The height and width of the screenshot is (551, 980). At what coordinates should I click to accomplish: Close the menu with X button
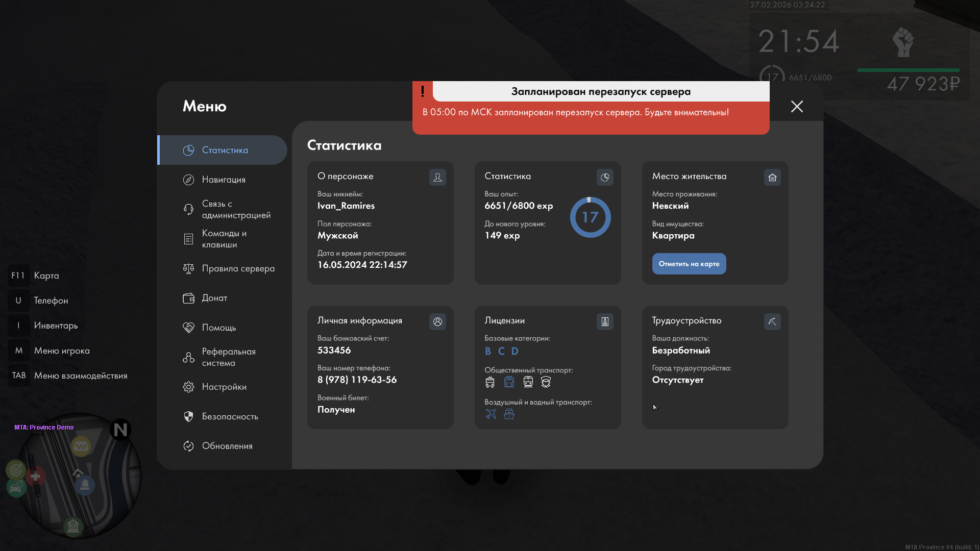click(x=797, y=106)
